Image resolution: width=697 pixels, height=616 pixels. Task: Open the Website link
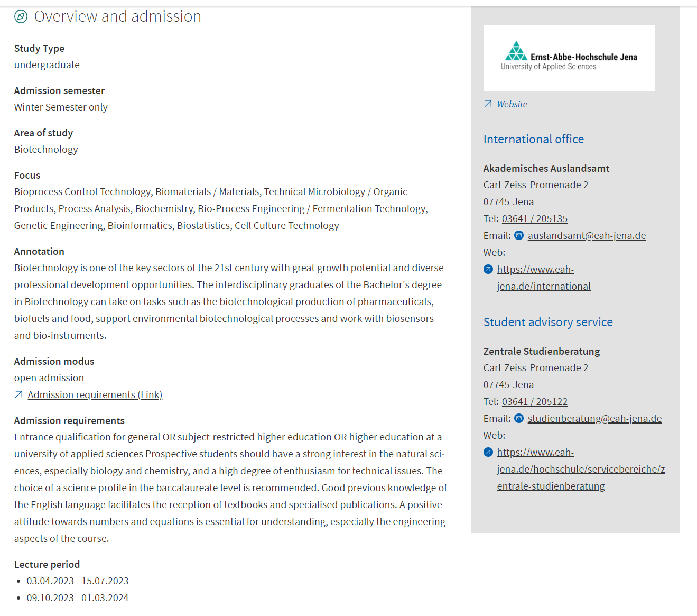(x=512, y=104)
